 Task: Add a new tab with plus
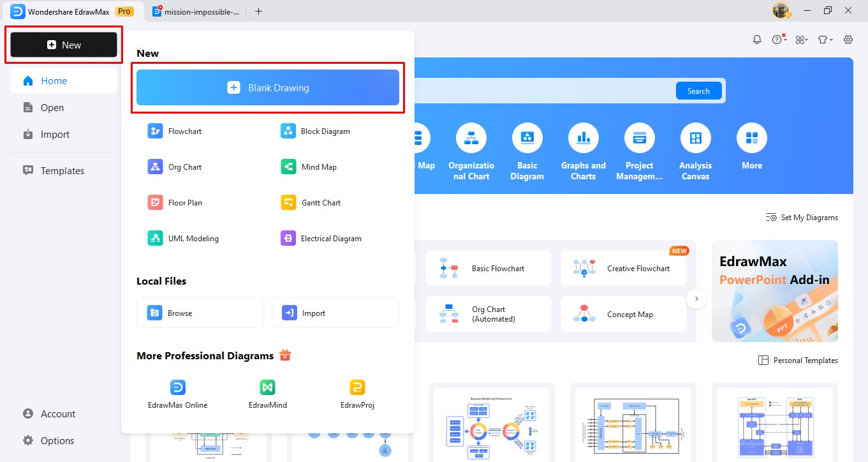258,11
